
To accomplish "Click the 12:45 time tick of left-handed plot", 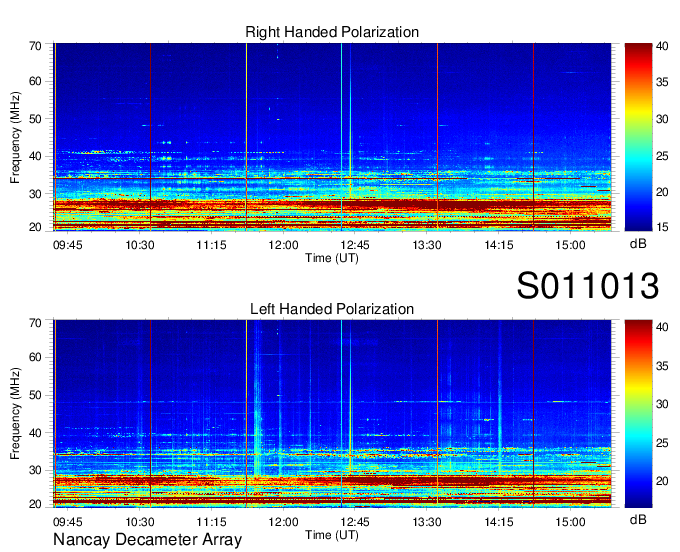I will tap(355, 522).
